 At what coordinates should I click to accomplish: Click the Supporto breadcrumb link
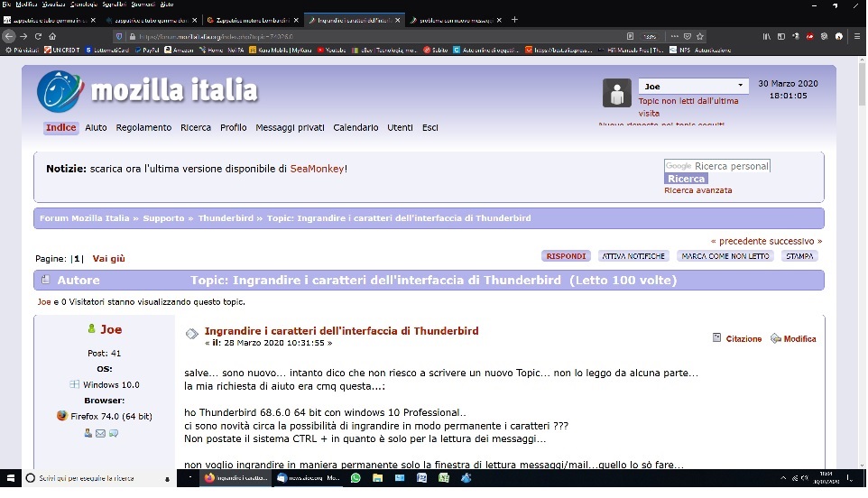[163, 218]
